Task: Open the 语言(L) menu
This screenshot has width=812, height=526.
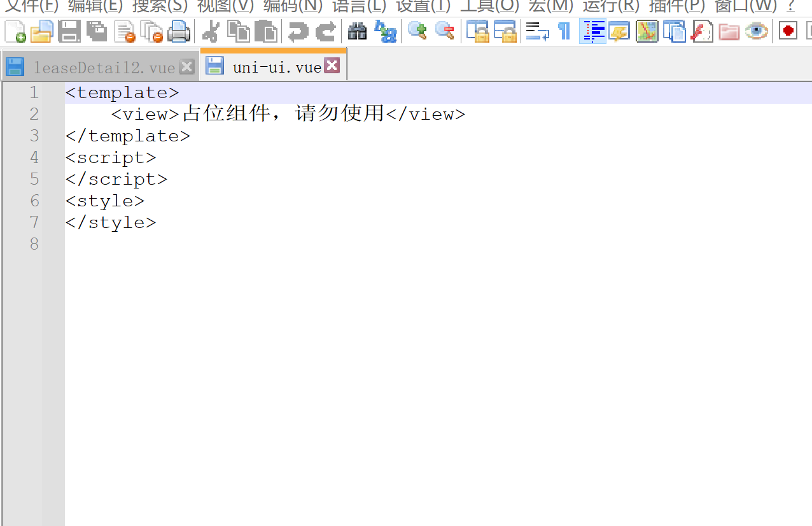Action: [x=359, y=6]
